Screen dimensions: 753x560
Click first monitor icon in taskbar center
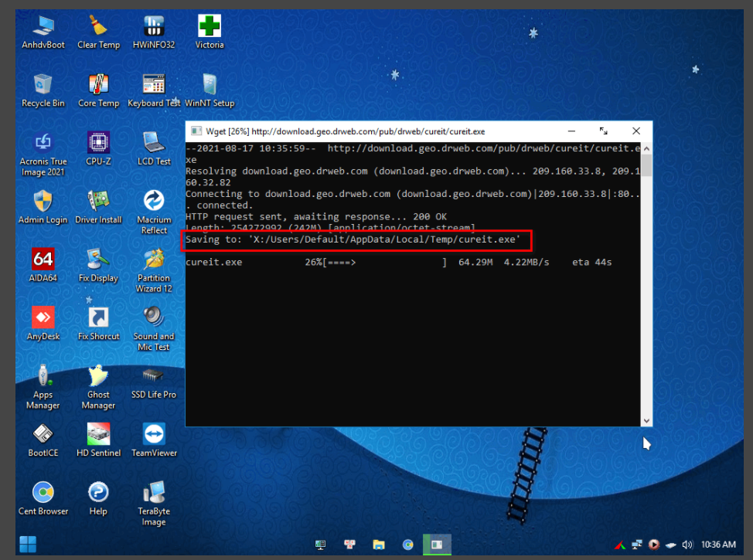(x=320, y=545)
